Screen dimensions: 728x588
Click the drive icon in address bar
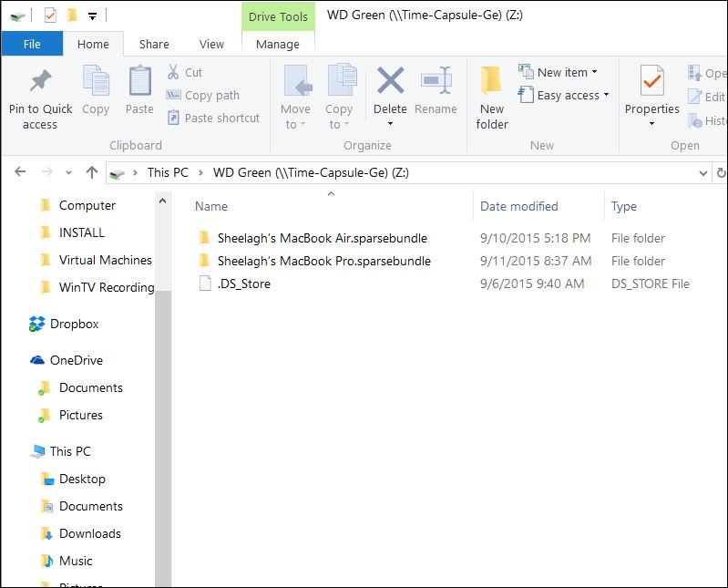[117, 174]
